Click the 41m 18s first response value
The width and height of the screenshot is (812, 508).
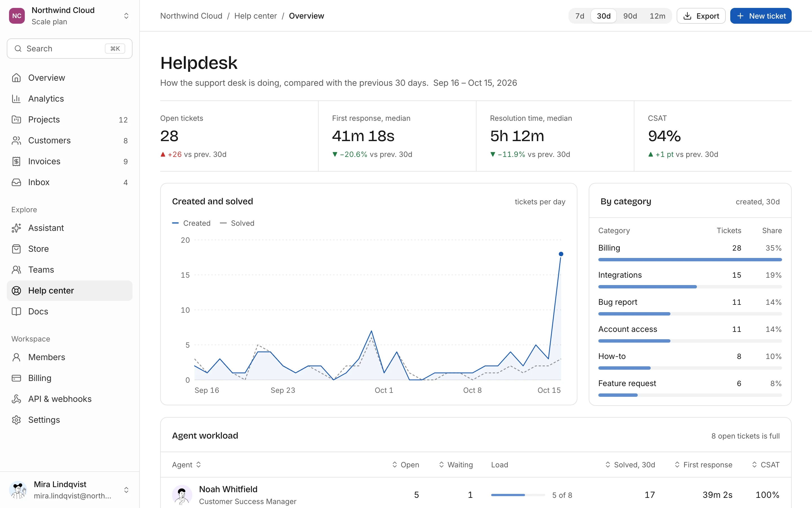point(363,136)
